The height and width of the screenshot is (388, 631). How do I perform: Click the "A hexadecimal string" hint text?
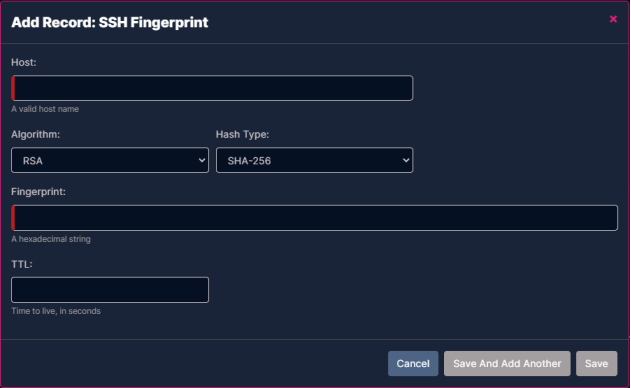pos(51,239)
